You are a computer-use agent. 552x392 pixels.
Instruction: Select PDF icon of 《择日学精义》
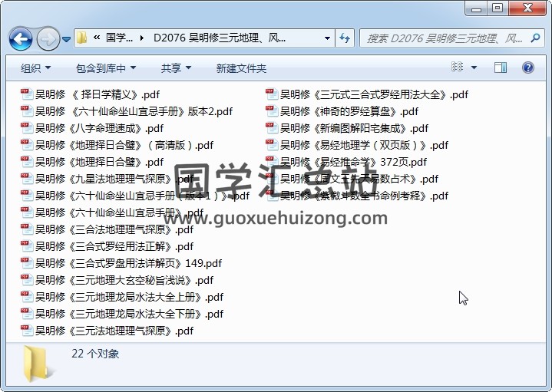[x=26, y=94]
